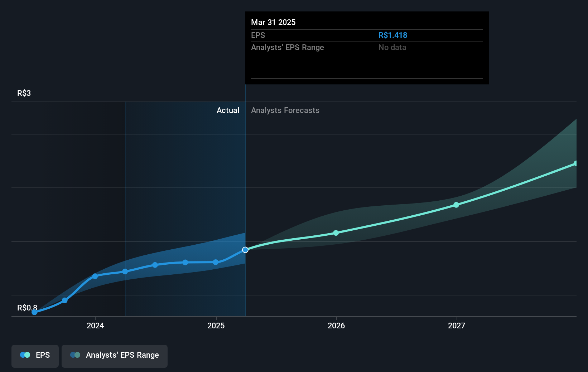Click the 'Actual' section label

[228, 110]
